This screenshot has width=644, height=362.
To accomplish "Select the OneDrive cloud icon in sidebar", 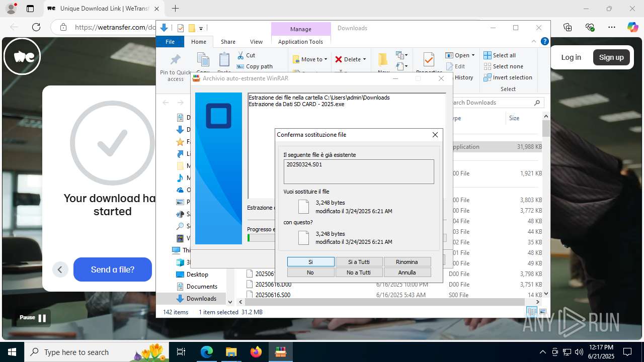I will coord(180,190).
